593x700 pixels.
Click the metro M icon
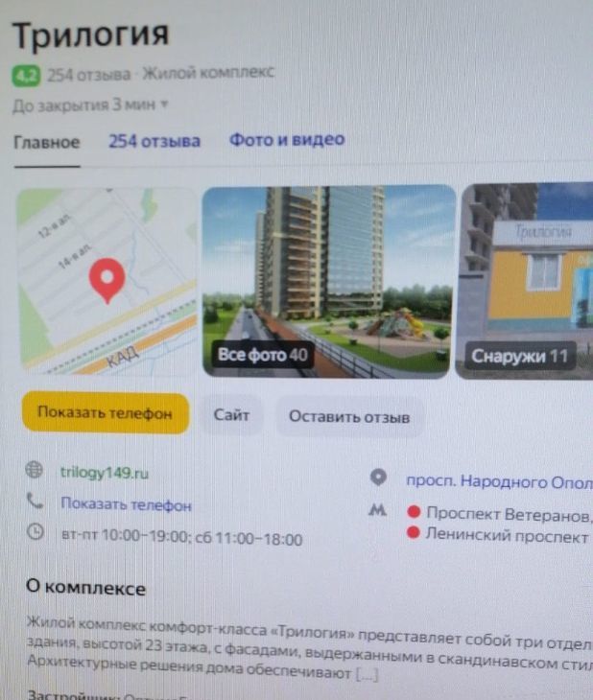click(x=378, y=509)
